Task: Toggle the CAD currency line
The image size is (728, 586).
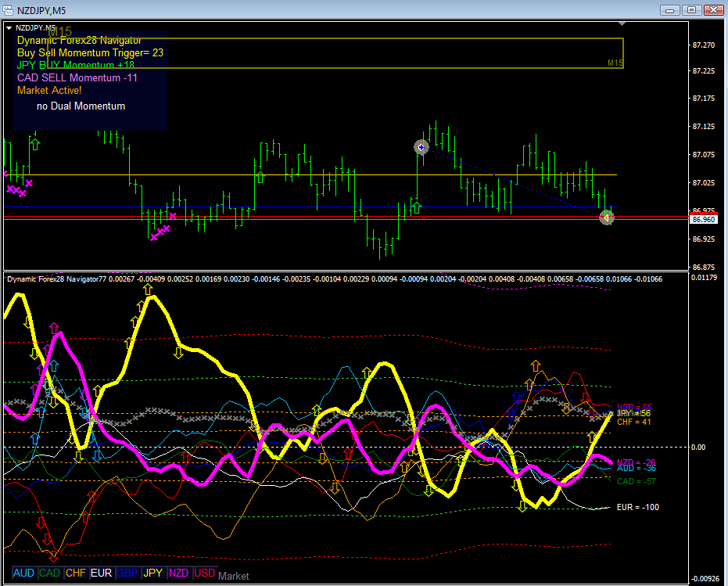Action: [50, 573]
